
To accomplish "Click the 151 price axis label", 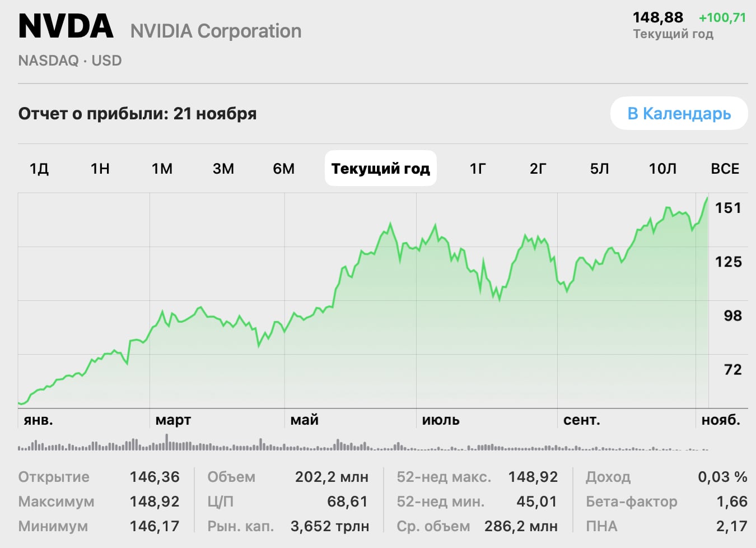I will click(x=728, y=208).
